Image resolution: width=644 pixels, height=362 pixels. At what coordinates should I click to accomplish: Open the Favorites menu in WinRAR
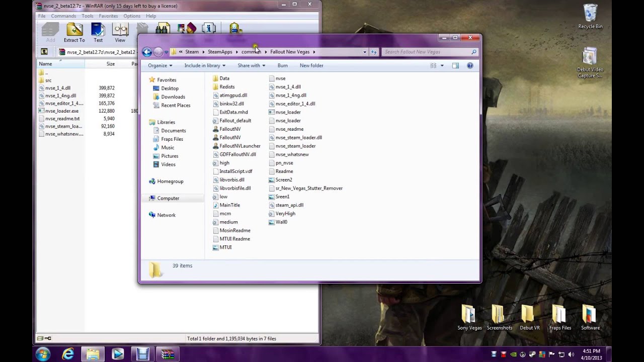108,16
